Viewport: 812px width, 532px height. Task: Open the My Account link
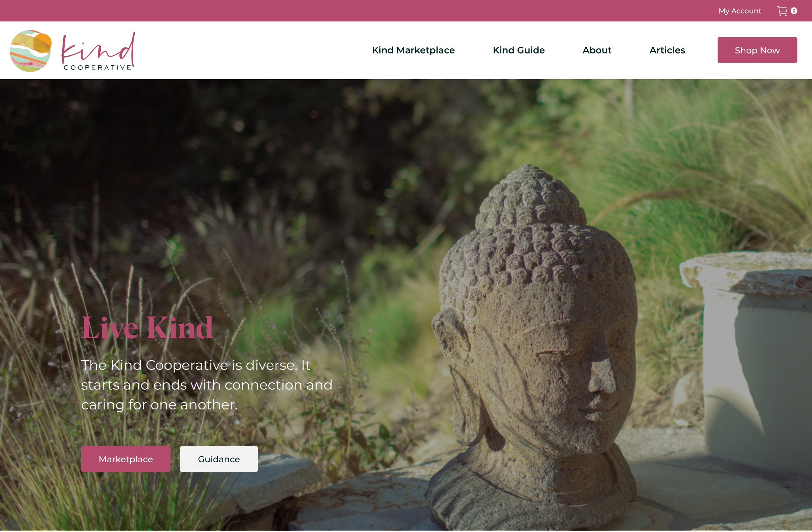pyautogui.click(x=740, y=11)
